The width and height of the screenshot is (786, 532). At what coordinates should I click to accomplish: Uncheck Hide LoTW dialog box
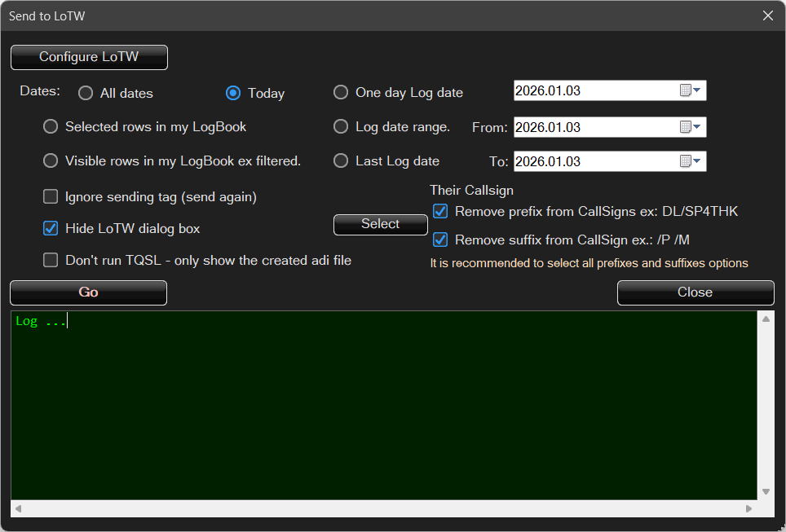click(51, 228)
